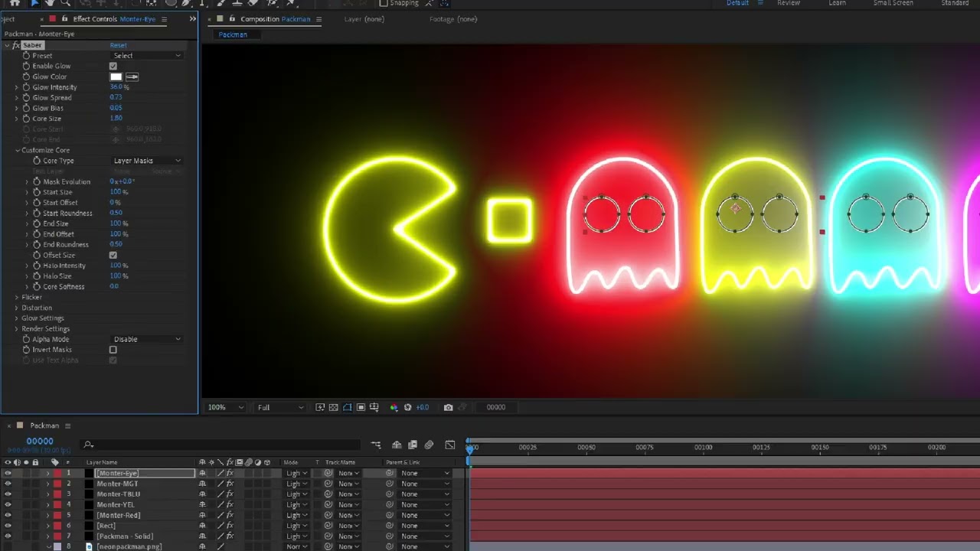Expand the Distortion section
This screenshot has height=551, width=980.
pos(17,308)
